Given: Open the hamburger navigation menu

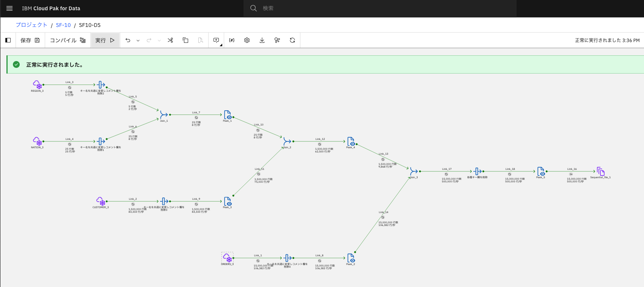Looking at the screenshot, I should 9,8.
